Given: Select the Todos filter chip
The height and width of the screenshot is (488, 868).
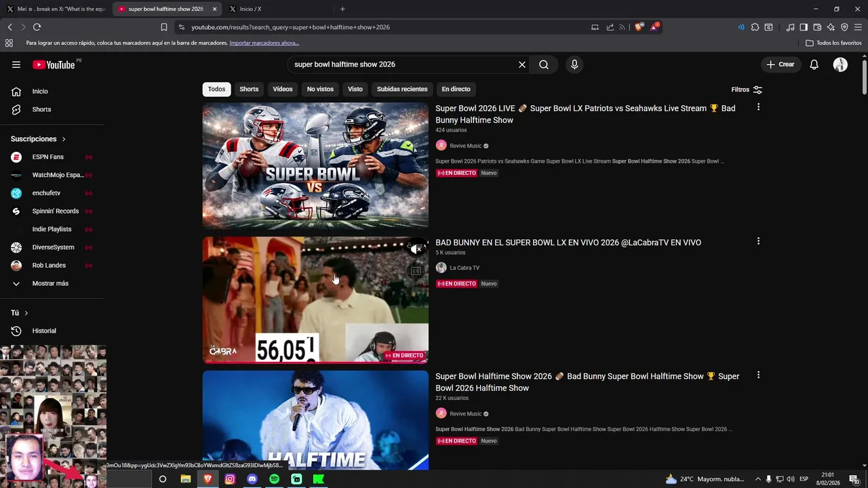Looking at the screenshot, I should coord(216,89).
